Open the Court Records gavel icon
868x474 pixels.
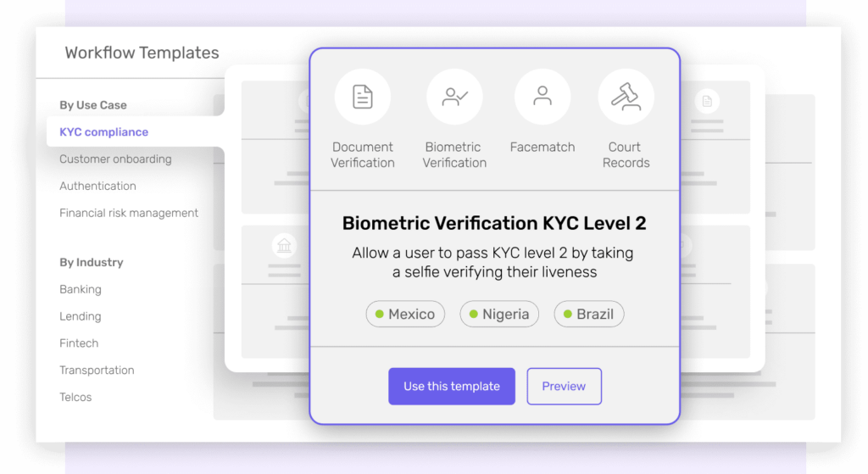point(626,97)
